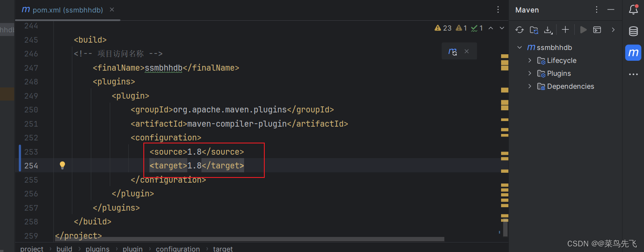Screen dimensions: 644x252
Task: Click the opening <configuration> tag
Action: point(166,137)
